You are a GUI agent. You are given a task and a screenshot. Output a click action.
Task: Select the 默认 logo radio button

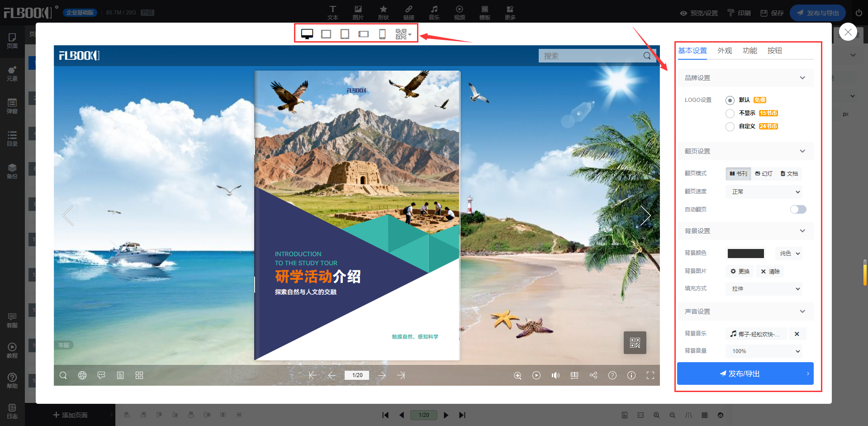coord(730,101)
